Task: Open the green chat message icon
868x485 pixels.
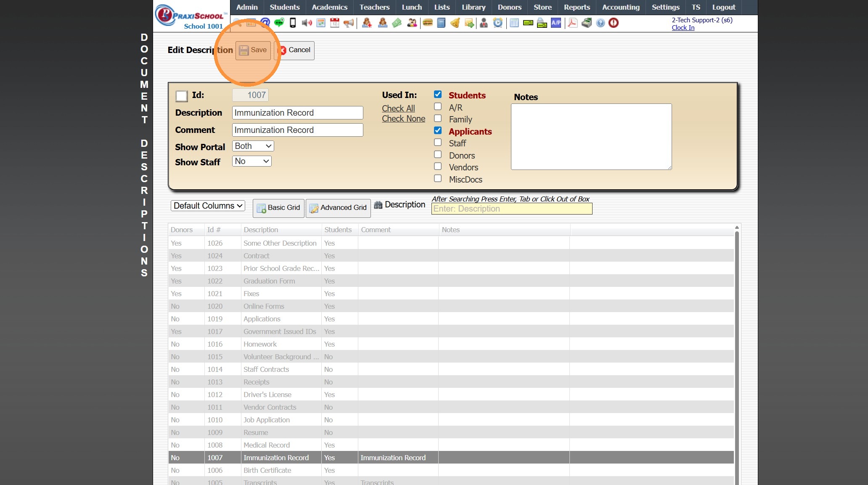Action: click(279, 23)
